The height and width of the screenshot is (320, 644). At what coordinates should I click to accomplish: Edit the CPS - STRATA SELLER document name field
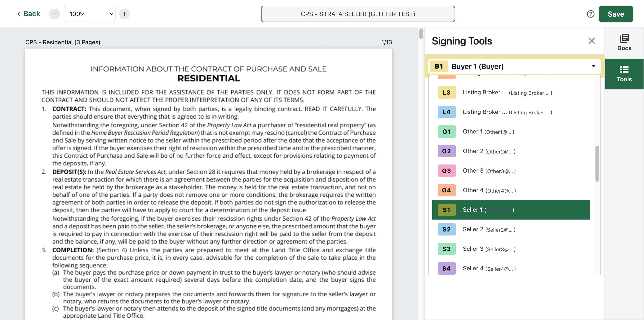358,14
